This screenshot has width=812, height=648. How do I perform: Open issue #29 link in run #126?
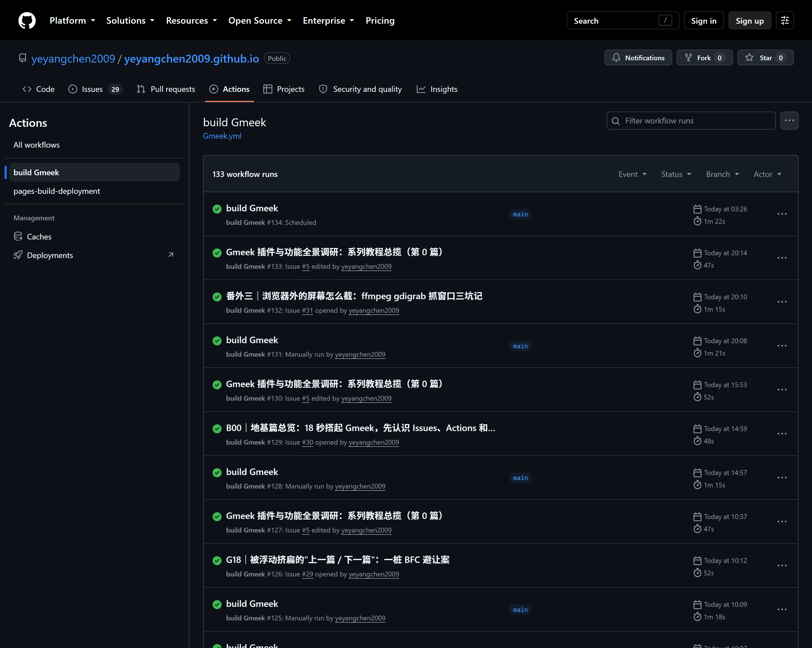click(x=307, y=574)
